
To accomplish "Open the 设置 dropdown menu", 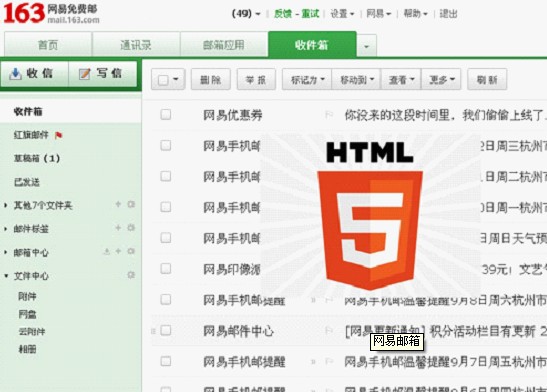I will point(342,14).
